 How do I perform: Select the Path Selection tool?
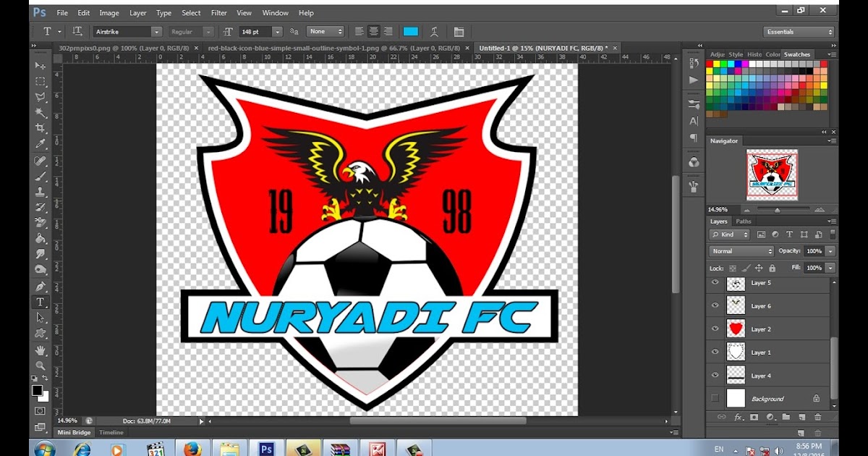(x=41, y=318)
